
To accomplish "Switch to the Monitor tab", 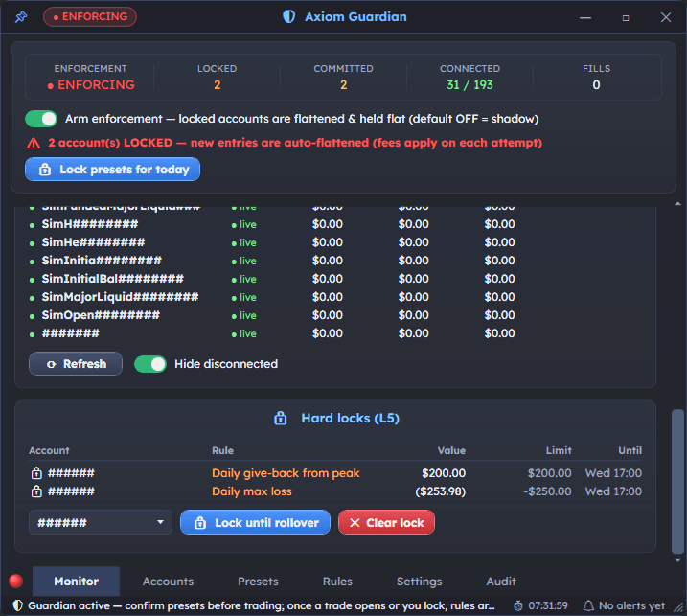I will click(77, 582).
